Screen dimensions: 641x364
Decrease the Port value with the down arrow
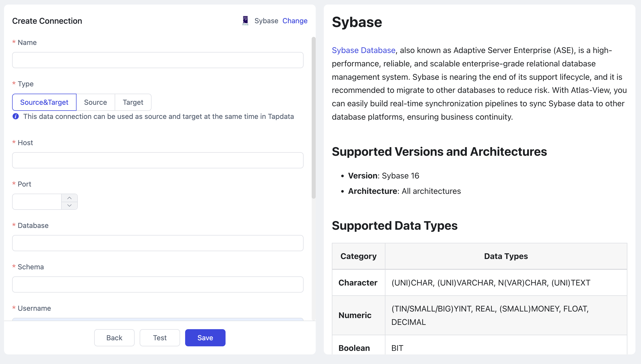[69, 205]
